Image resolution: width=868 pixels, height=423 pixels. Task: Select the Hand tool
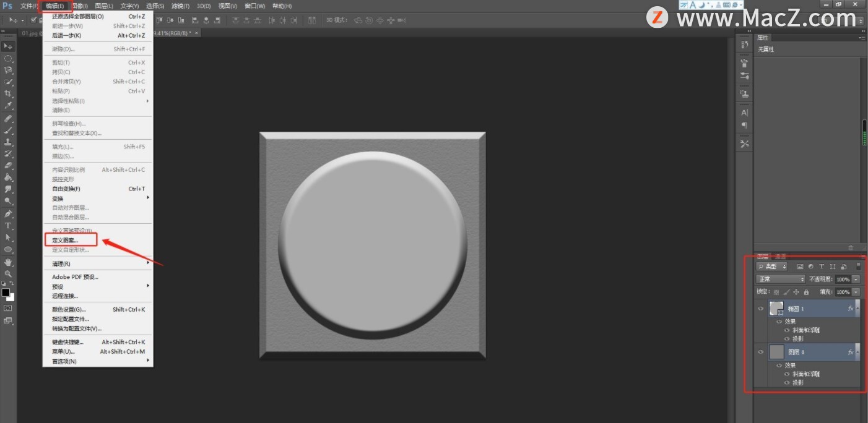8,262
